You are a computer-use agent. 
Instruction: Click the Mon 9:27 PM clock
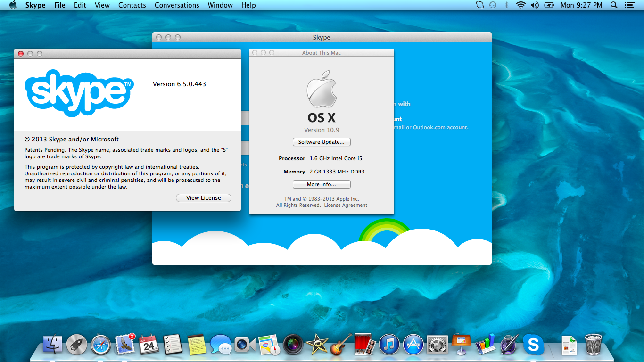[581, 5]
